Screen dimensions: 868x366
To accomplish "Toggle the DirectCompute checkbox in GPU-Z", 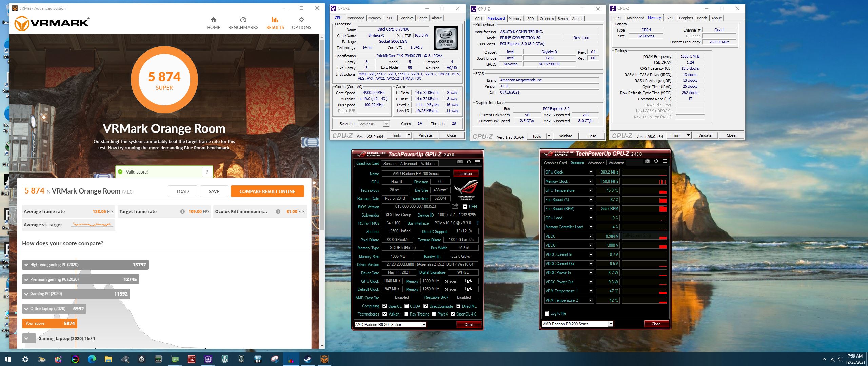I will (426, 306).
